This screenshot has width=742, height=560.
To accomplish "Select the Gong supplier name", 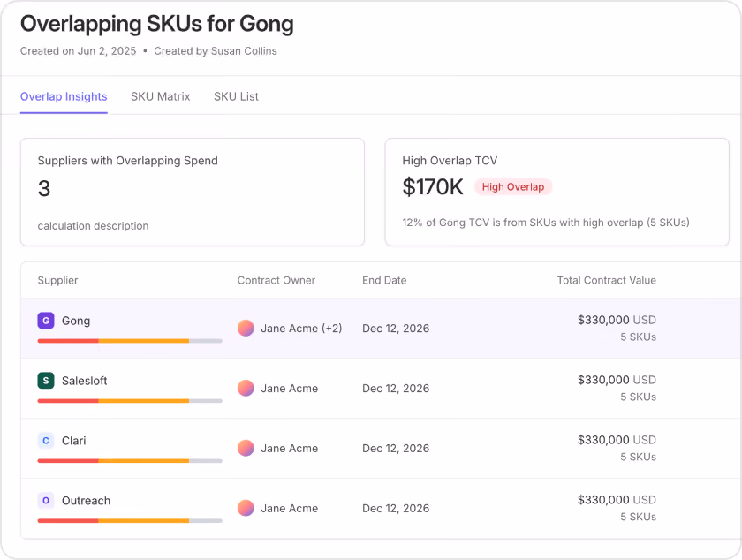I will (x=76, y=321).
